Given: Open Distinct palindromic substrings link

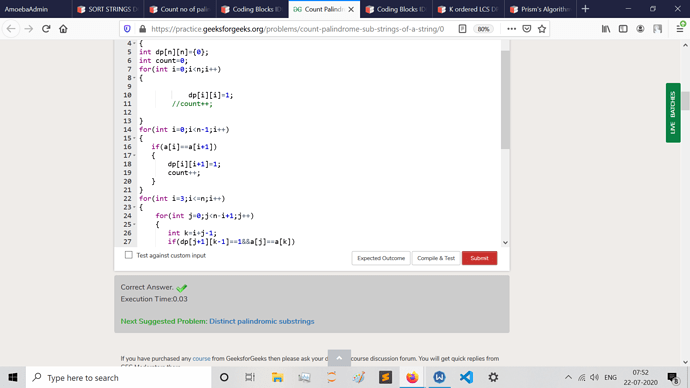Looking at the screenshot, I should (x=262, y=321).
